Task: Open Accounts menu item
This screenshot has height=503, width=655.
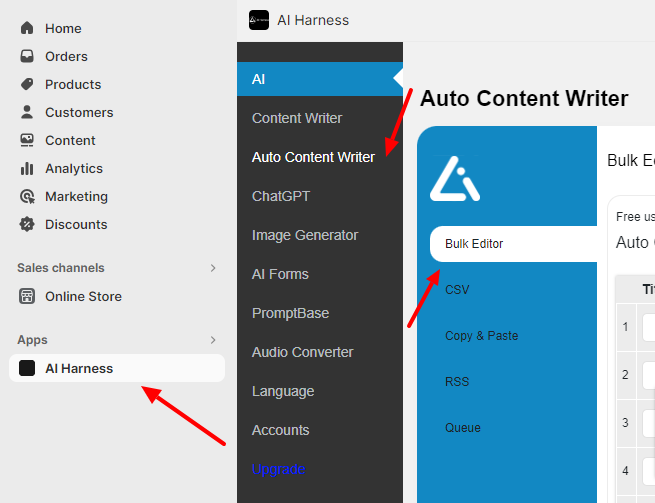Action: pos(280,430)
